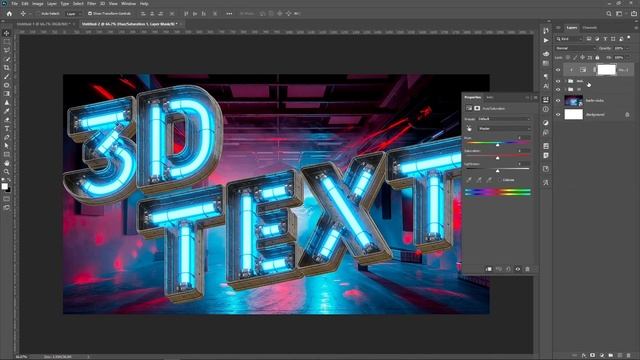The height and width of the screenshot is (360, 640).
Task: Select the Hand tool
Action: pos(7,163)
